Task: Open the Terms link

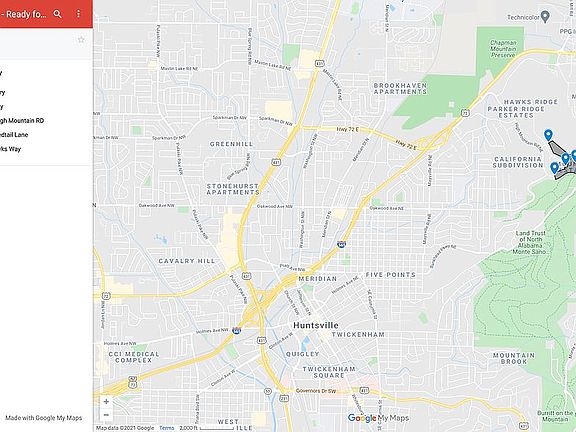Action: pos(166,428)
